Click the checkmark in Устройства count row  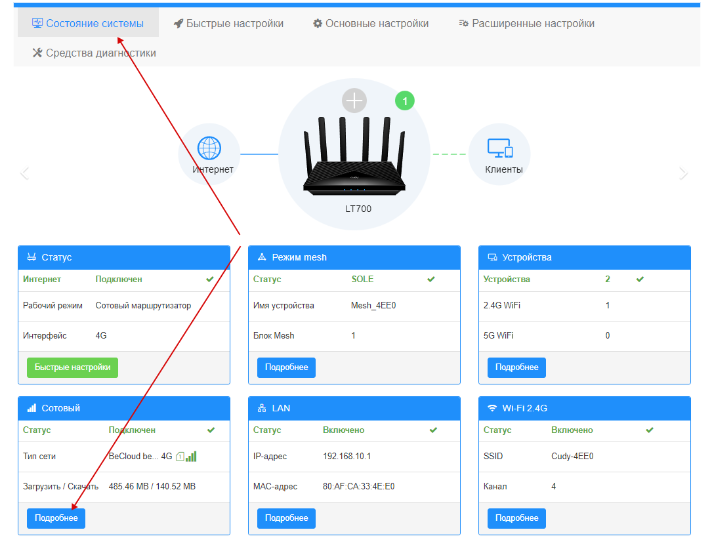click(640, 279)
